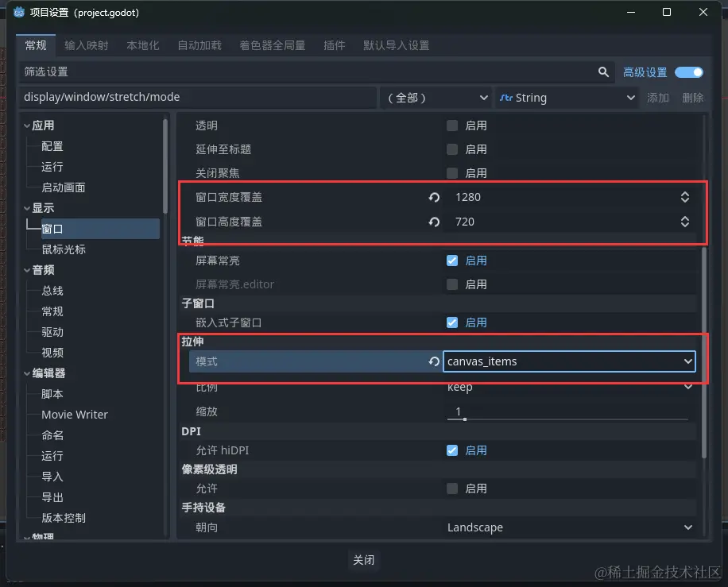
Task: Click the search magnifier icon in filter box
Action: (x=603, y=72)
